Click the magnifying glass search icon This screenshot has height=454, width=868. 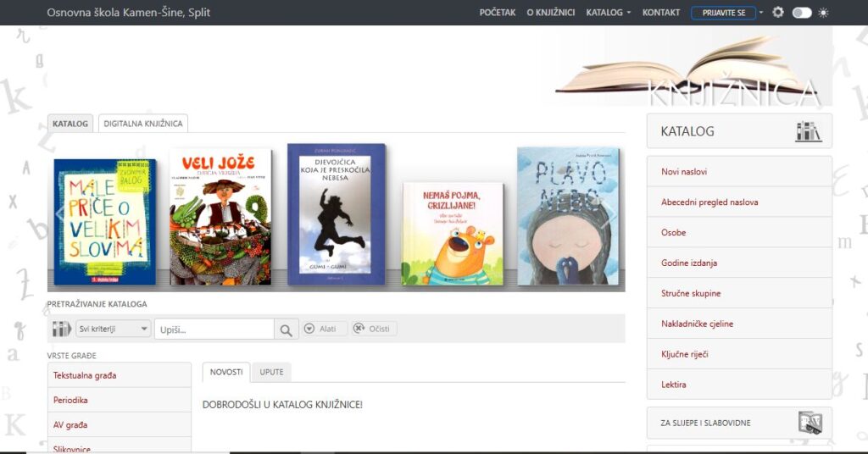[287, 329]
